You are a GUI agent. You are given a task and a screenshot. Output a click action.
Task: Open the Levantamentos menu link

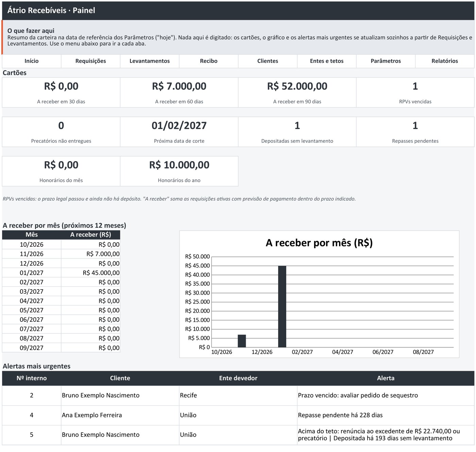point(150,61)
